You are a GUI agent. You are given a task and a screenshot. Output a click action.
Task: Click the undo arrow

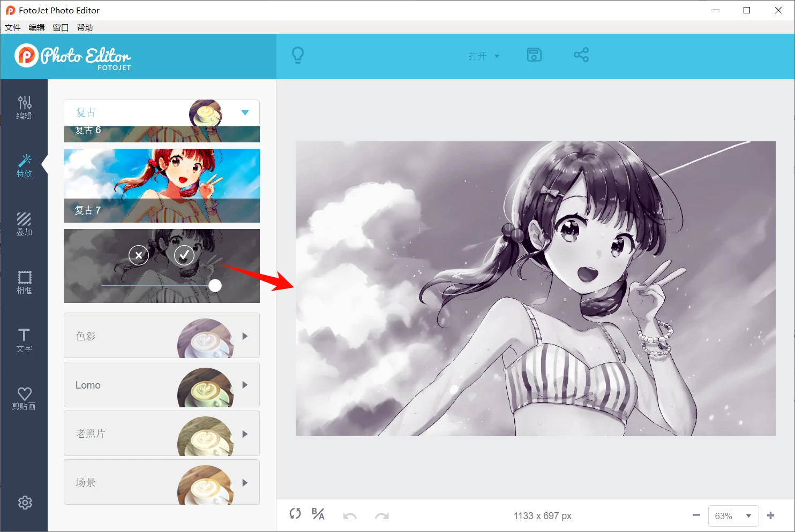point(350,516)
